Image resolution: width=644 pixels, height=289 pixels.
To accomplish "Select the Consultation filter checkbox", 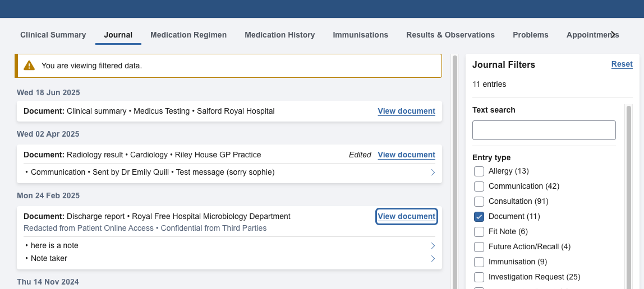I will point(479,202).
